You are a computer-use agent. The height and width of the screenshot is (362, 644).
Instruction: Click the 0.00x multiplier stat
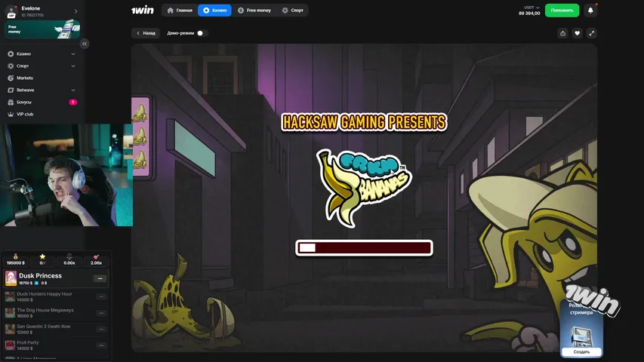(69, 259)
